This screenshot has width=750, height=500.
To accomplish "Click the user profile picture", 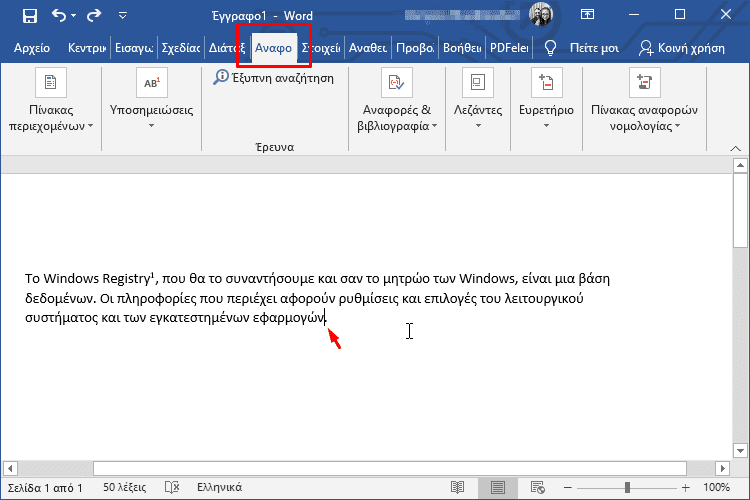I will pyautogui.click(x=541, y=14).
